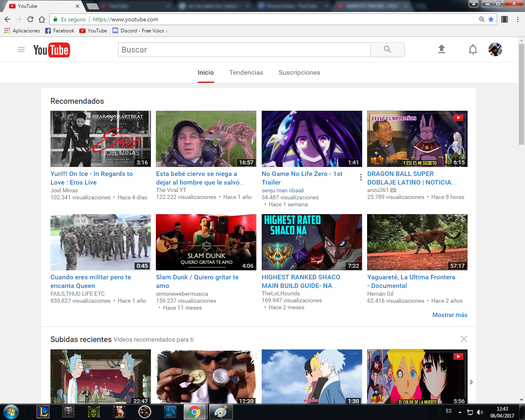Play the Joel Minas Eros thumbnail
This screenshot has width=525, height=420.
pyautogui.click(x=100, y=139)
